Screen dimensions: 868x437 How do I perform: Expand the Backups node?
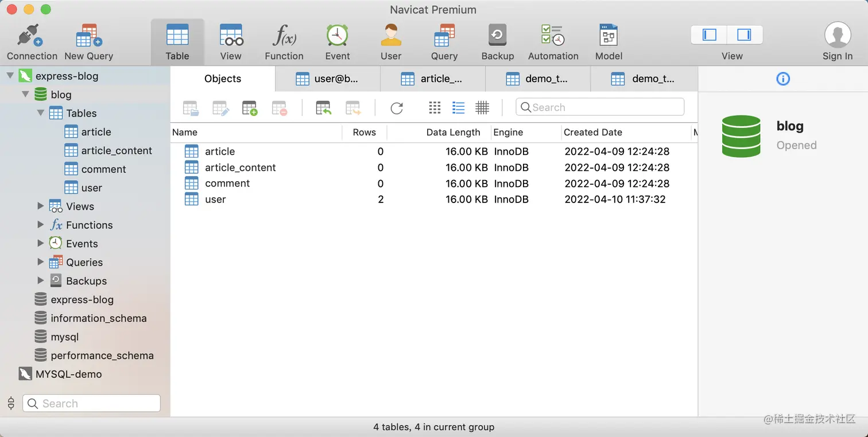pyautogui.click(x=41, y=280)
